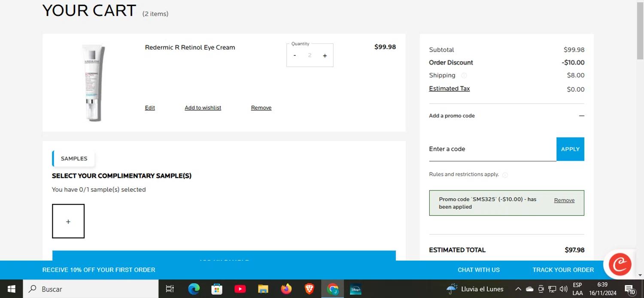Add Redermic eye cream to wishlist

pyautogui.click(x=203, y=108)
